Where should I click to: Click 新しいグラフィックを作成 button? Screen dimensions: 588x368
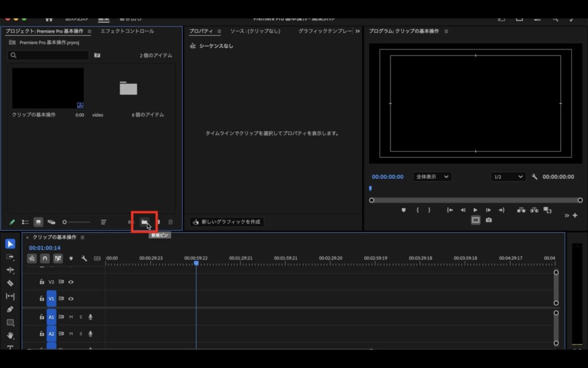point(227,222)
